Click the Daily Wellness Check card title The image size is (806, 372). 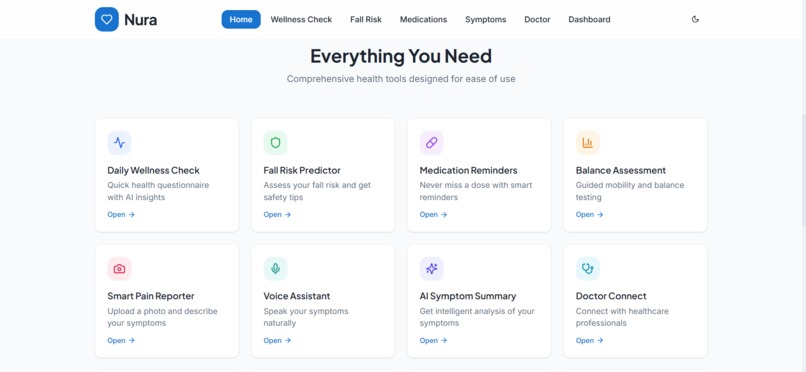pos(153,171)
